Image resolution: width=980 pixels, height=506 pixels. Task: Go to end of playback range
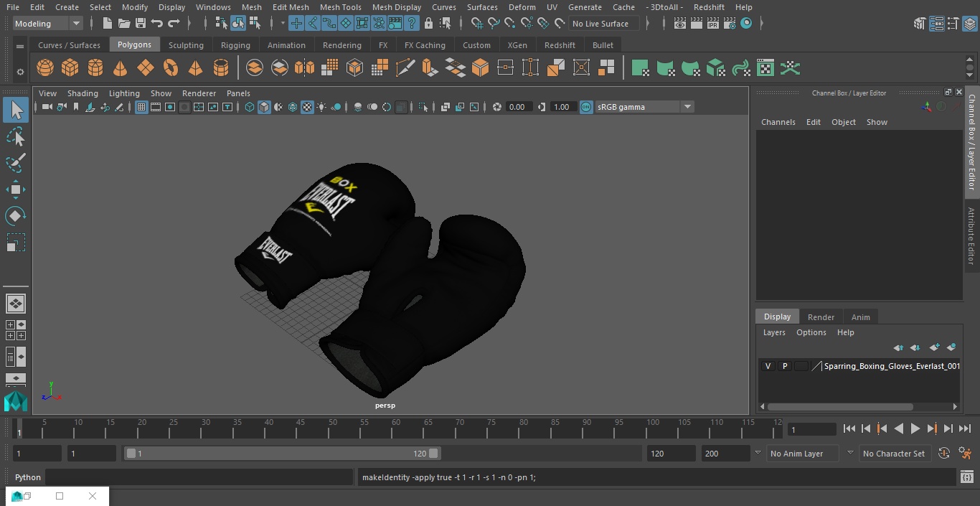(x=965, y=428)
